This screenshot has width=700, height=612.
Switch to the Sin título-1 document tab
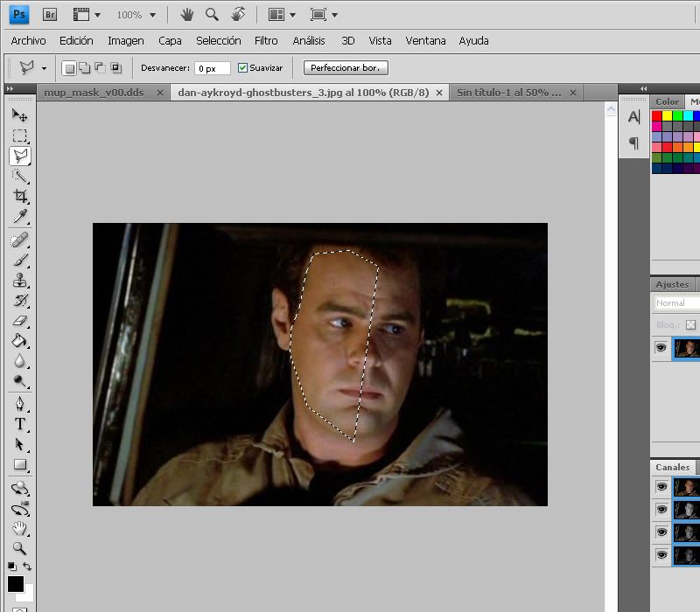(x=509, y=93)
